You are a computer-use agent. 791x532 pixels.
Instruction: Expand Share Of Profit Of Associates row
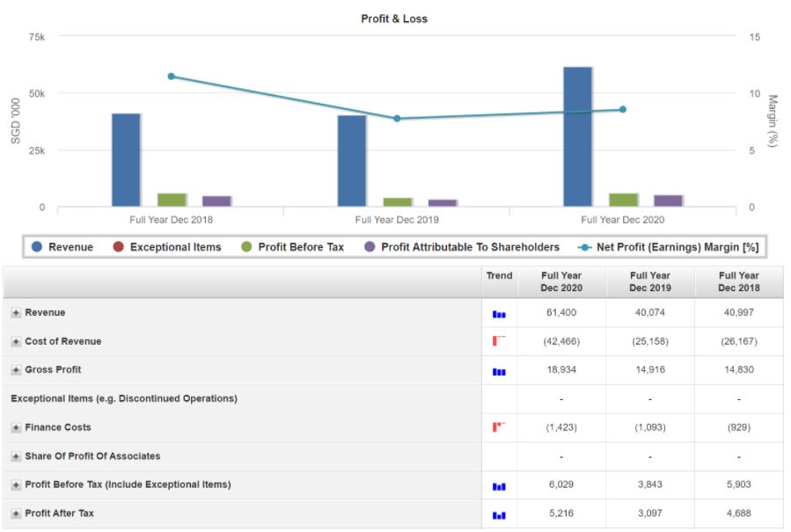[x=17, y=457]
